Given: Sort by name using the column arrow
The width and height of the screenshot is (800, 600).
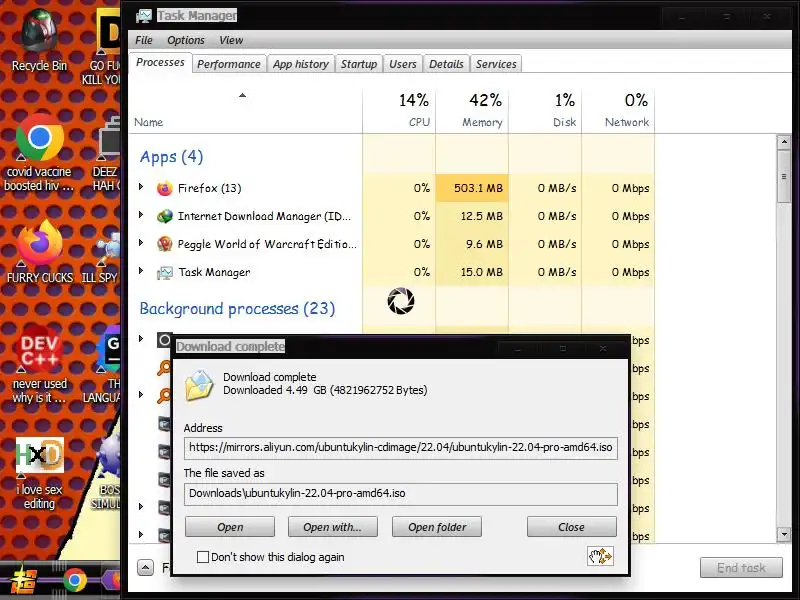Looking at the screenshot, I should (x=242, y=95).
